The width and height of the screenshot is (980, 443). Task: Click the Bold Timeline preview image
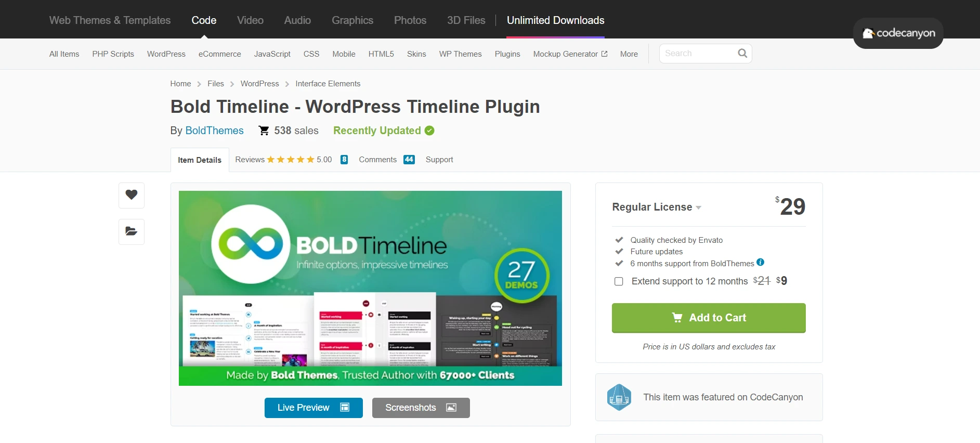[370, 288]
